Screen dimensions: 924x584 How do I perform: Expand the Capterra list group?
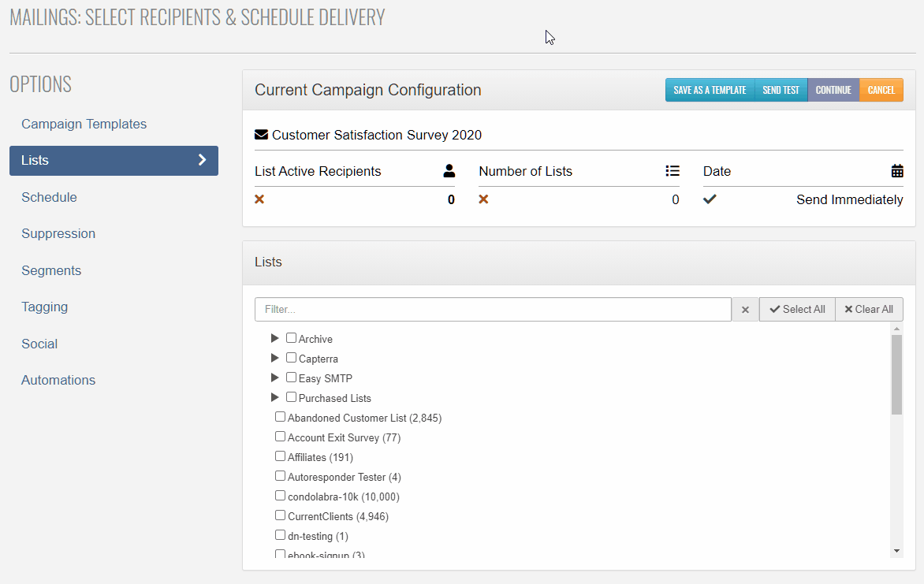pos(275,358)
